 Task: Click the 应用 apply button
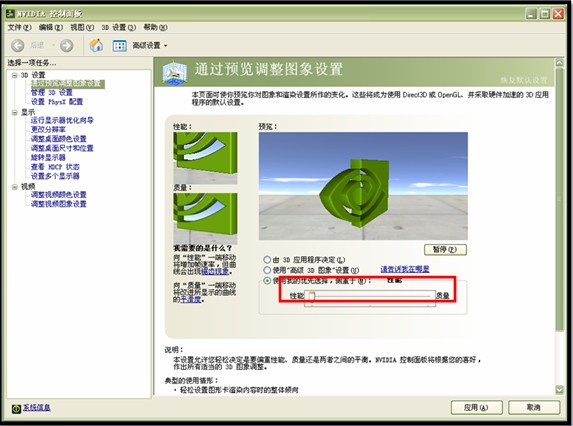pos(477,407)
